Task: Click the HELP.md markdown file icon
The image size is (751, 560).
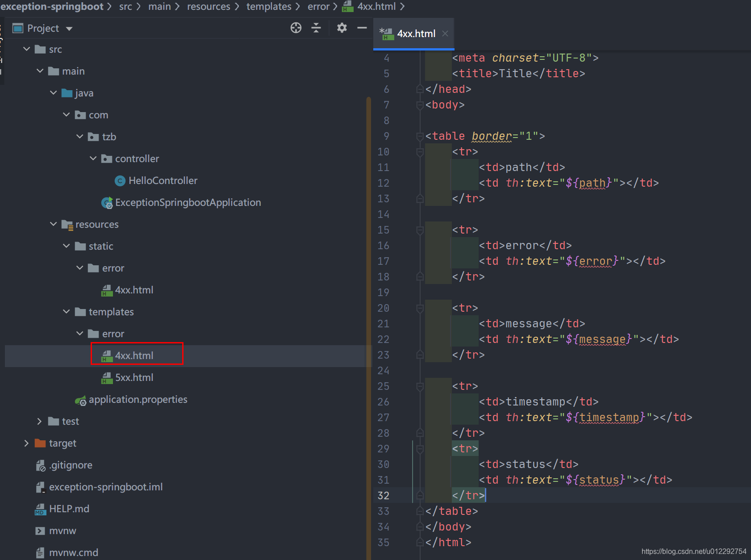Action: coord(41,509)
